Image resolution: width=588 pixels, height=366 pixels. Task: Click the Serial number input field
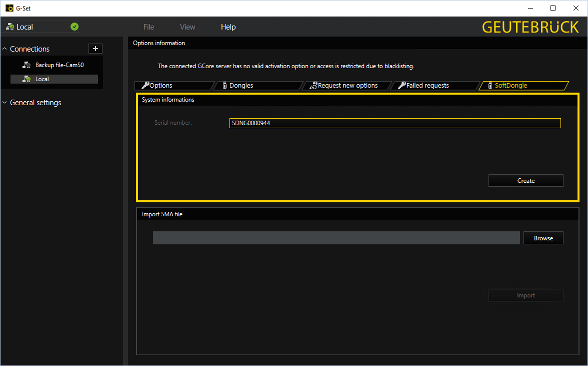point(394,123)
